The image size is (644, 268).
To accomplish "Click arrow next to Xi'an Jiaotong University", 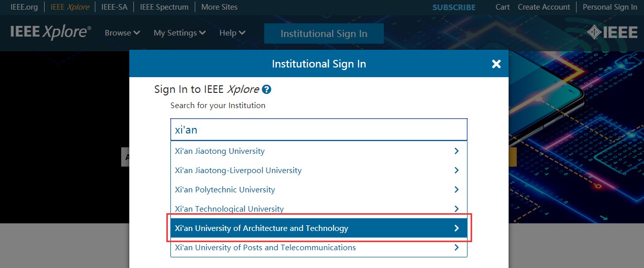I will (456, 151).
